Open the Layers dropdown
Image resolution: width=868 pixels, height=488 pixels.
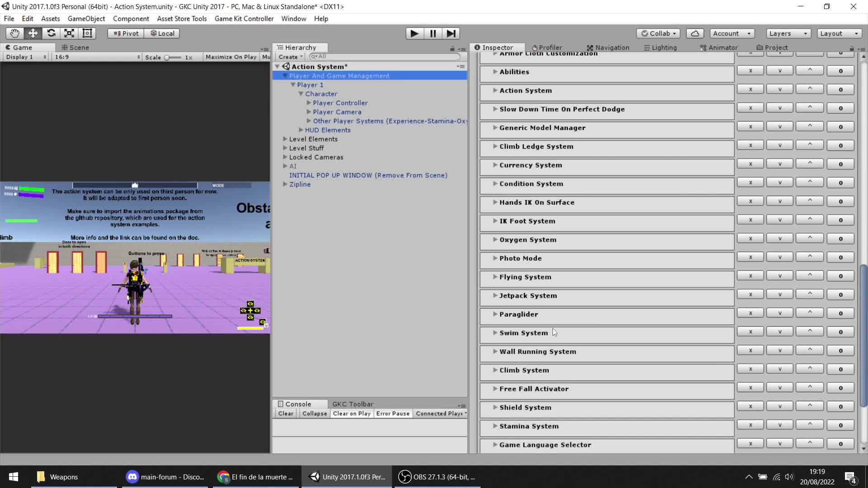(788, 33)
